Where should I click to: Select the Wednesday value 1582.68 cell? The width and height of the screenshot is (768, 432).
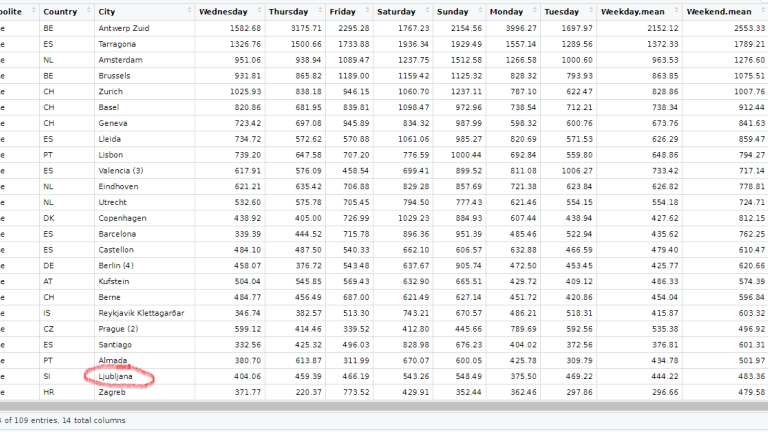[x=240, y=28]
